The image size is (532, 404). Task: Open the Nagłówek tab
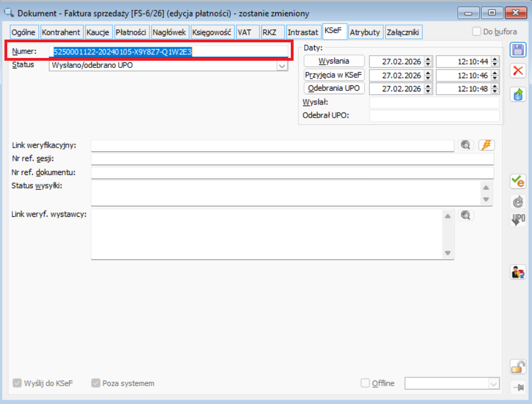pyautogui.click(x=170, y=32)
